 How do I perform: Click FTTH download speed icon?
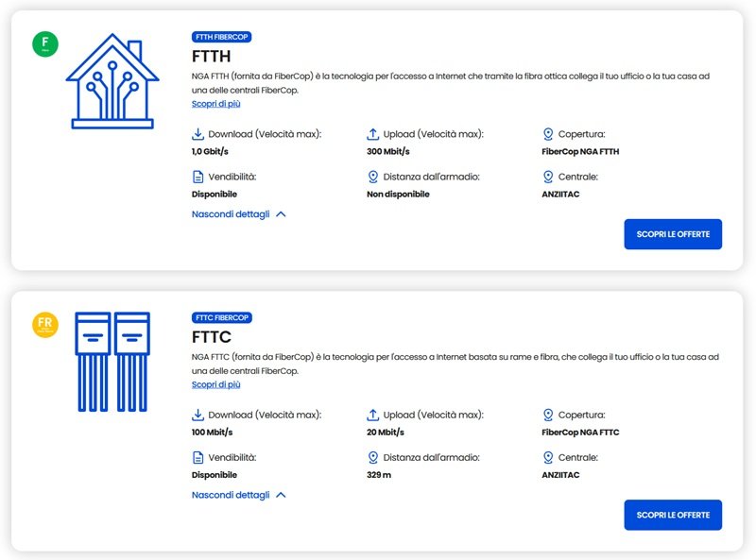point(198,134)
